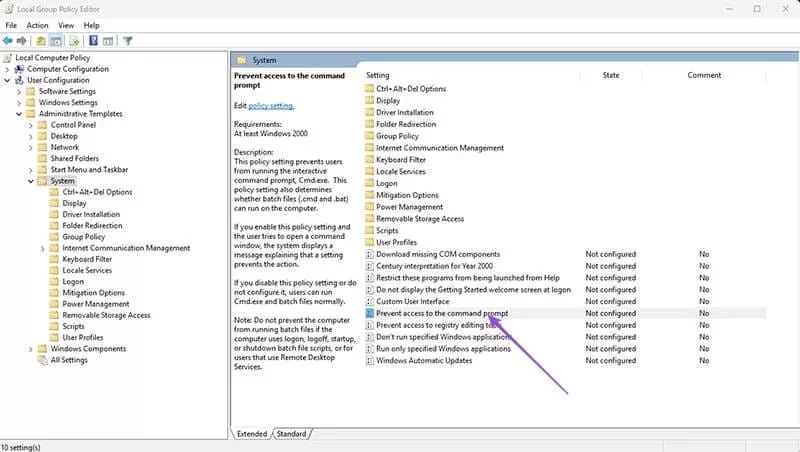Click the Export List toolbar icon
The height and width of the screenshot is (452, 800).
pyautogui.click(x=73, y=41)
